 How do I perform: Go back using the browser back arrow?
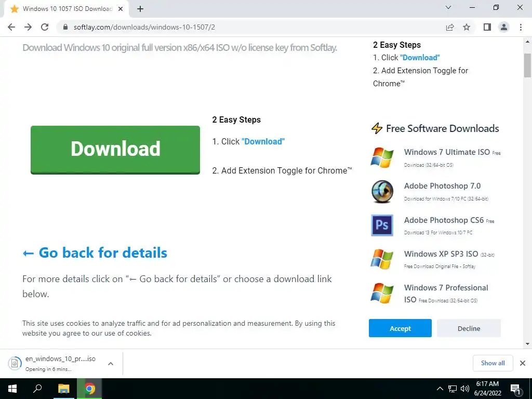pos(11,27)
